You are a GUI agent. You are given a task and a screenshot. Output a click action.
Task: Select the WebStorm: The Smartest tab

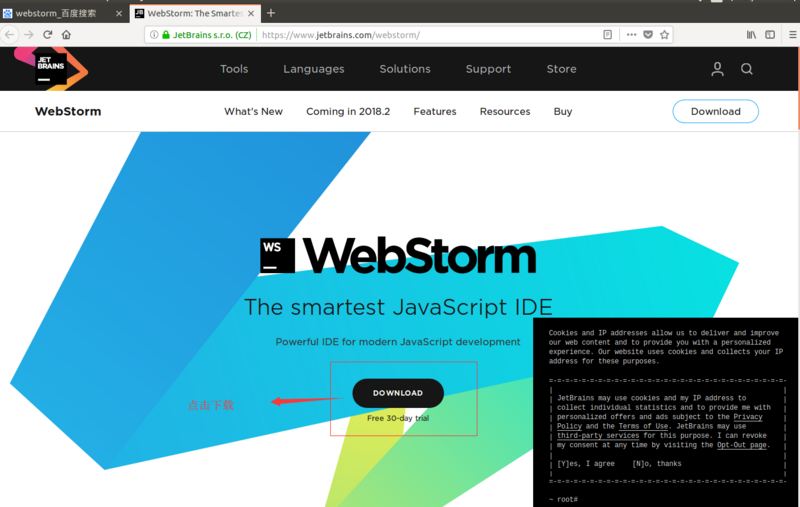[195, 14]
